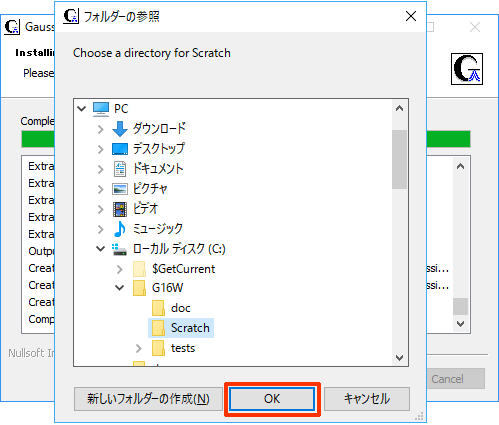The height and width of the screenshot is (425, 499).
Task: Collapse the G16W folder node
Action: pyautogui.click(x=119, y=288)
